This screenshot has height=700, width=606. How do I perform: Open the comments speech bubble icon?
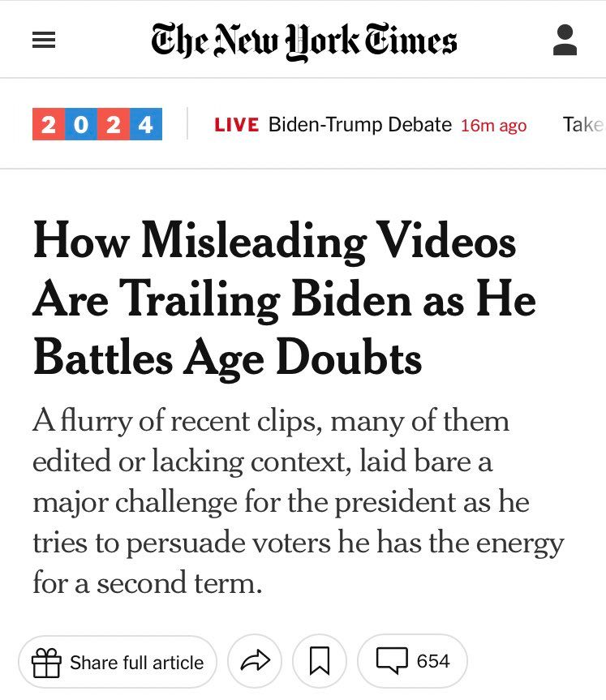391,662
